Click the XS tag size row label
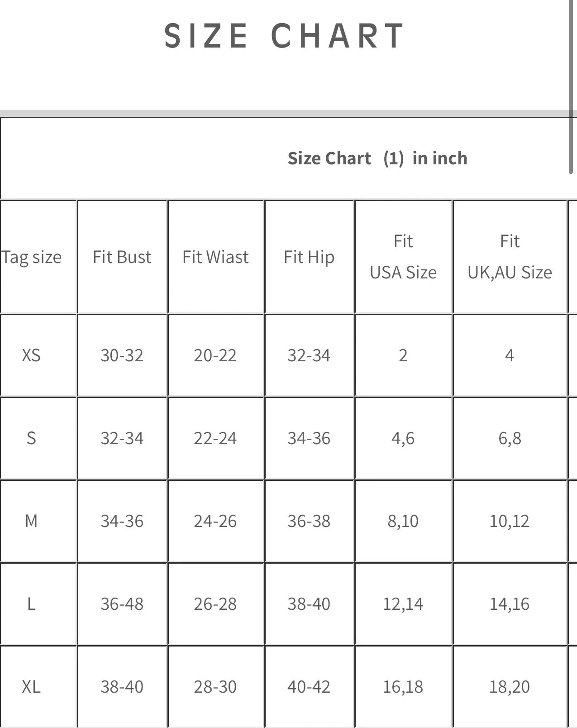This screenshot has height=728, width=577. point(31,355)
